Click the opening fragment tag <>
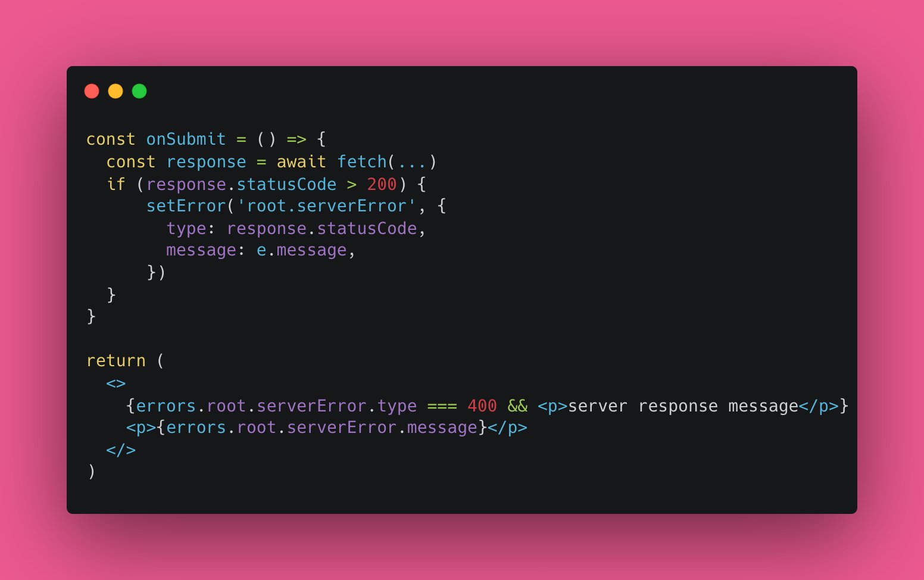Screen dimensions: 924x580 click(x=115, y=383)
